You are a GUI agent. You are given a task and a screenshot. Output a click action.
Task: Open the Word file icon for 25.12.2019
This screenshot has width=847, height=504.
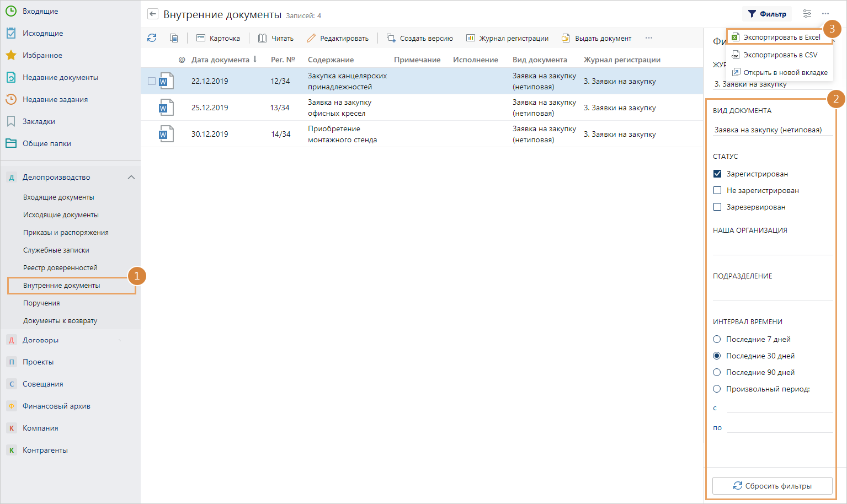(166, 108)
